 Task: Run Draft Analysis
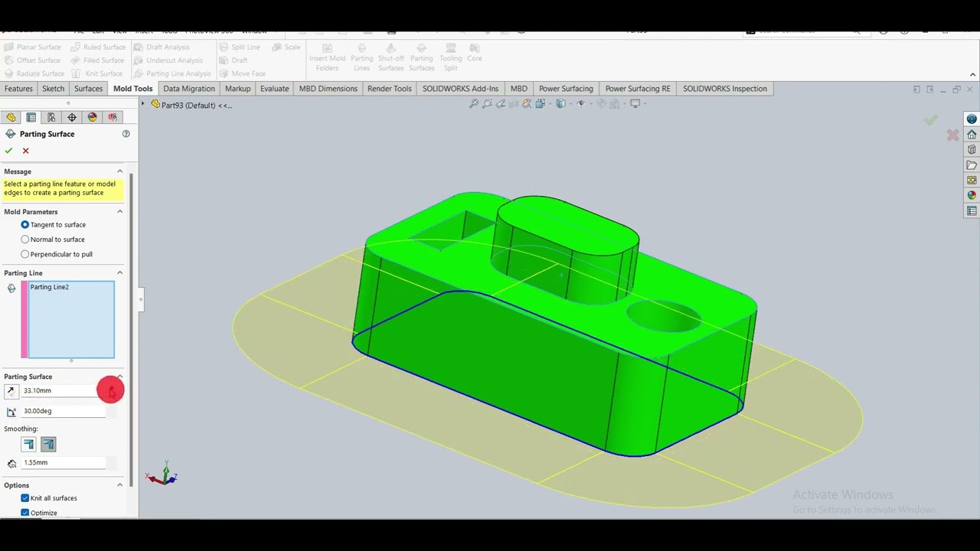coord(162,47)
